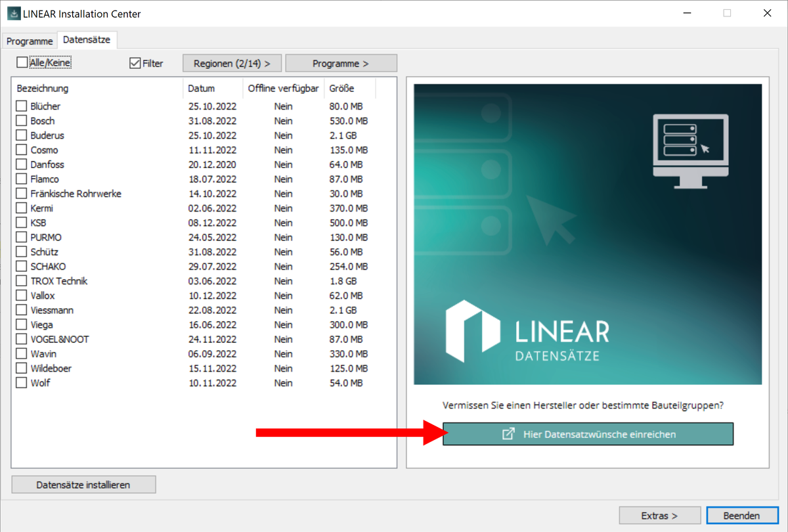
Task: Click Wolf size 54.0 MB
Action: 346,383
